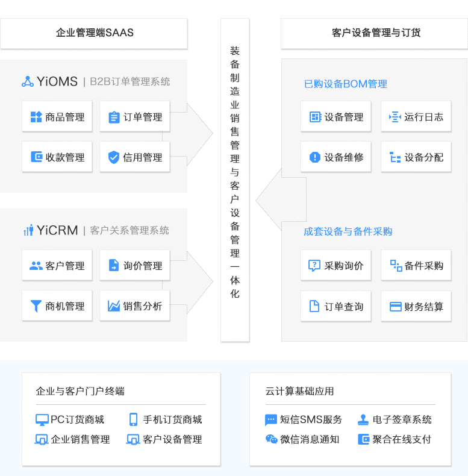Click the 客户设备管理 device icon
Image resolution: width=468 pixels, height=476 pixels.
(133, 440)
